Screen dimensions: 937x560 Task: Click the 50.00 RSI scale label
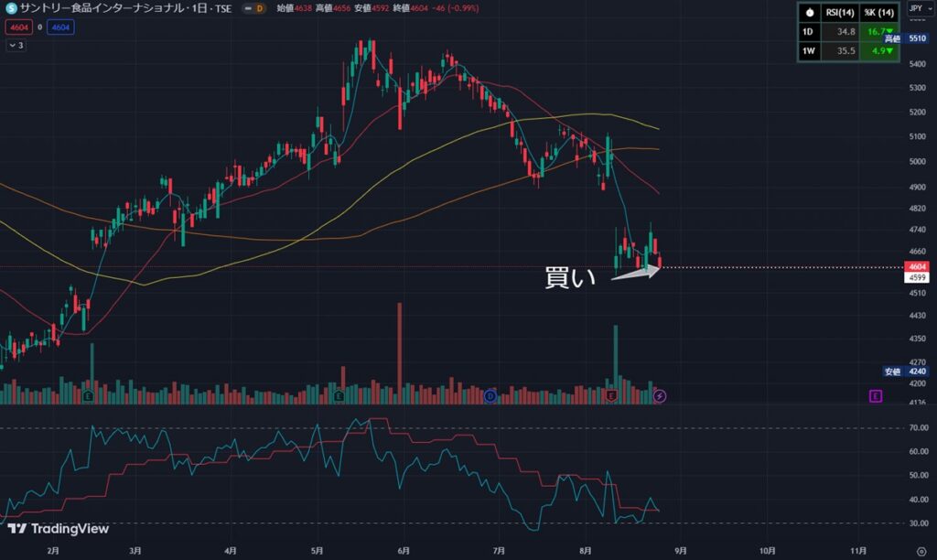pyautogui.click(x=919, y=475)
